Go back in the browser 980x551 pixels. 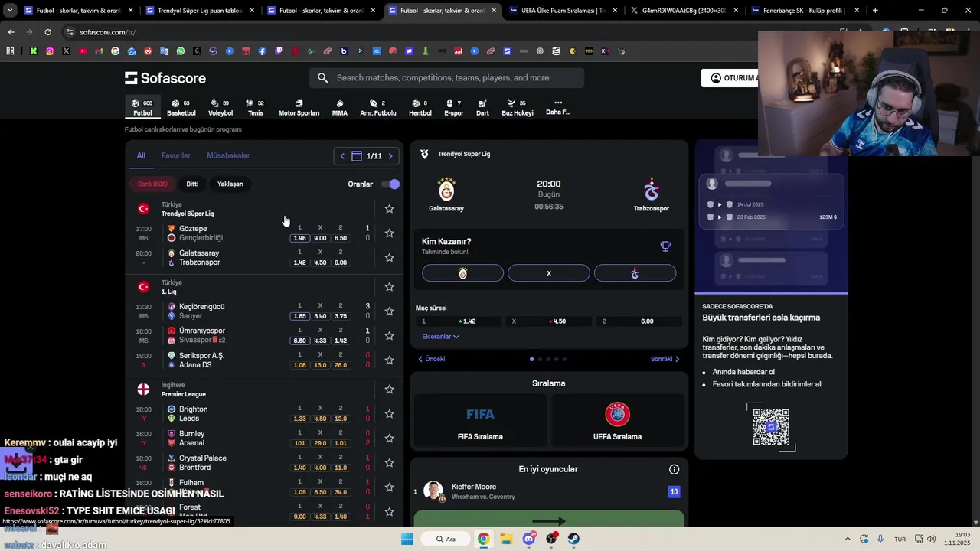click(x=11, y=32)
